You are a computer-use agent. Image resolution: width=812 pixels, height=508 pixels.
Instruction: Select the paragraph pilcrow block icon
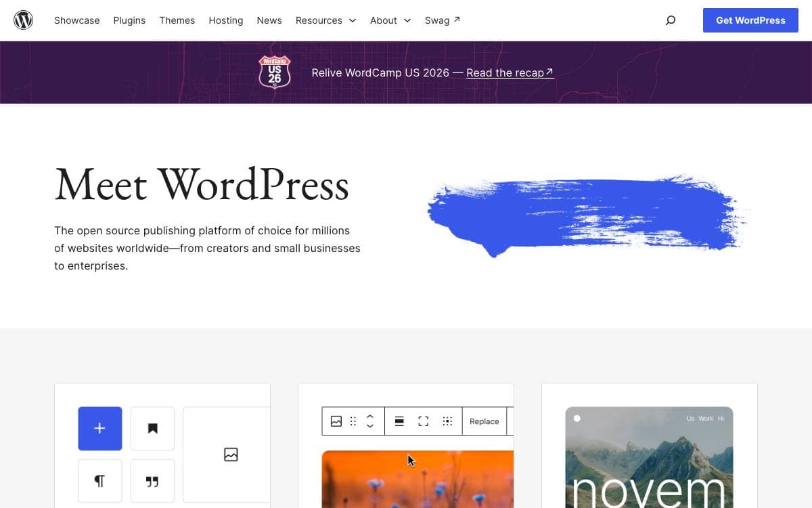(100, 481)
